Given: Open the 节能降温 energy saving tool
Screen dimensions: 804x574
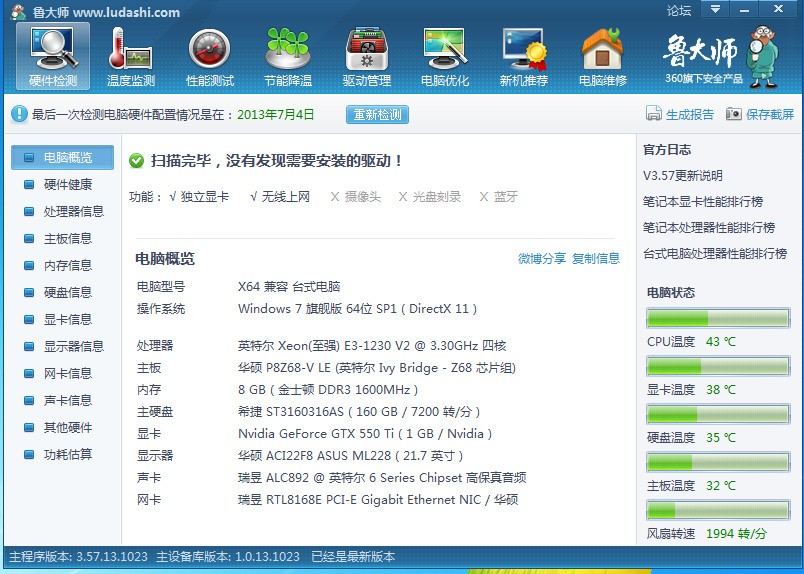Looking at the screenshot, I should [x=288, y=56].
